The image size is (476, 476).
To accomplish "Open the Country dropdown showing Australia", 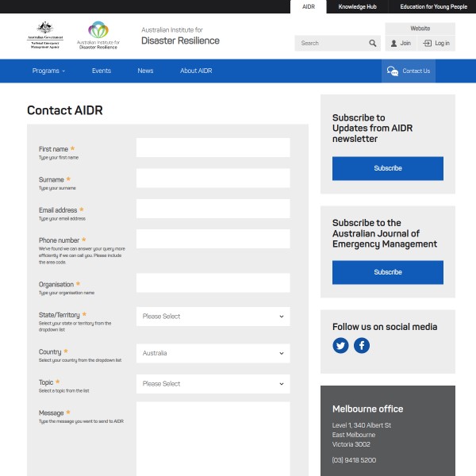I will (x=213, y=353).
